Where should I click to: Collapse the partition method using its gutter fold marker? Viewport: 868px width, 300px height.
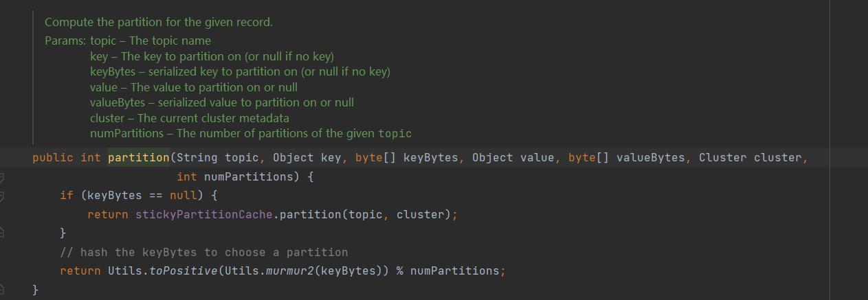[x=2, y=177]
